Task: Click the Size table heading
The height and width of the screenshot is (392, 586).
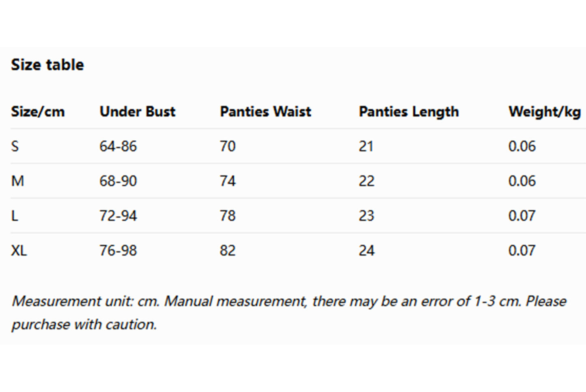Action: [x=47, y=65]
